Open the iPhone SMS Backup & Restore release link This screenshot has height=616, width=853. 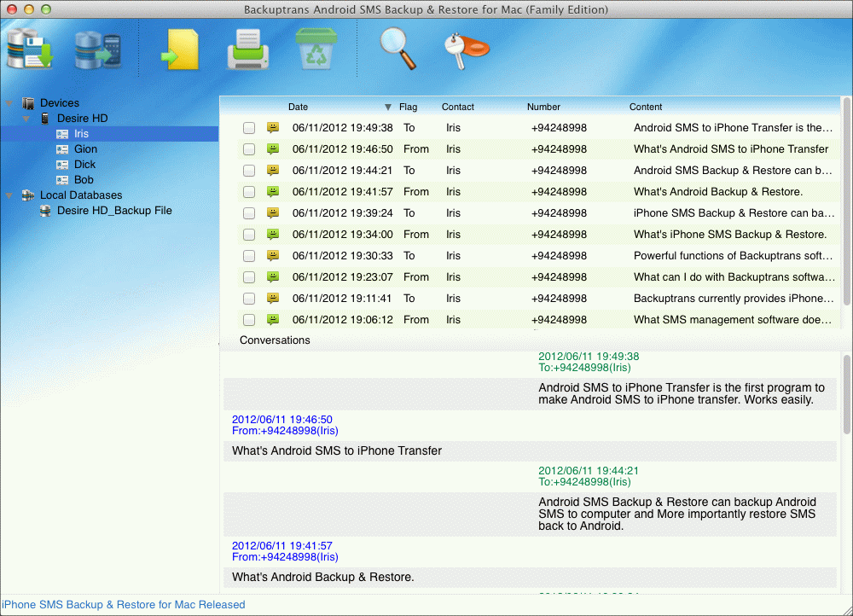[x=123, y=604]
